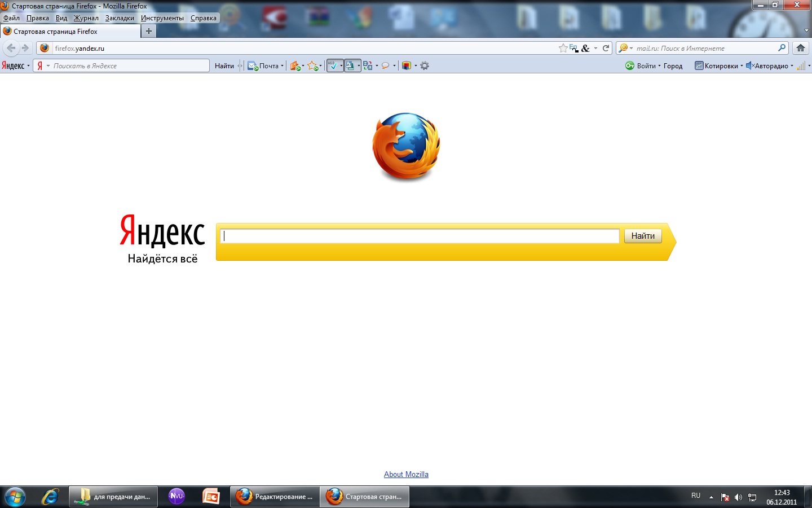Screen dimensions: 812x508
Task: Launch Internet Explorer from the taskbar
Action: (x=50, y=497)
